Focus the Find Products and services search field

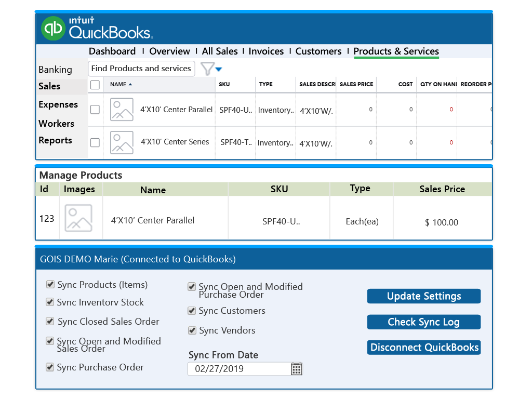pos(141,69)
